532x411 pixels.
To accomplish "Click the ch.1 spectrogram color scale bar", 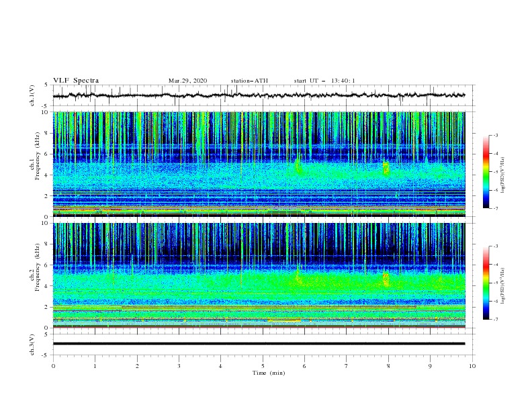I will pyautogui.click(x=486, y=172).
